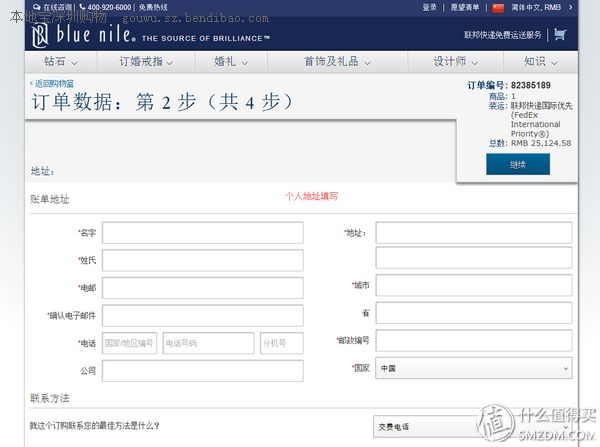The width and height of the screenshot is (600, 447).
Task: Click the first 地址 address line field
Action: point(474,233)
